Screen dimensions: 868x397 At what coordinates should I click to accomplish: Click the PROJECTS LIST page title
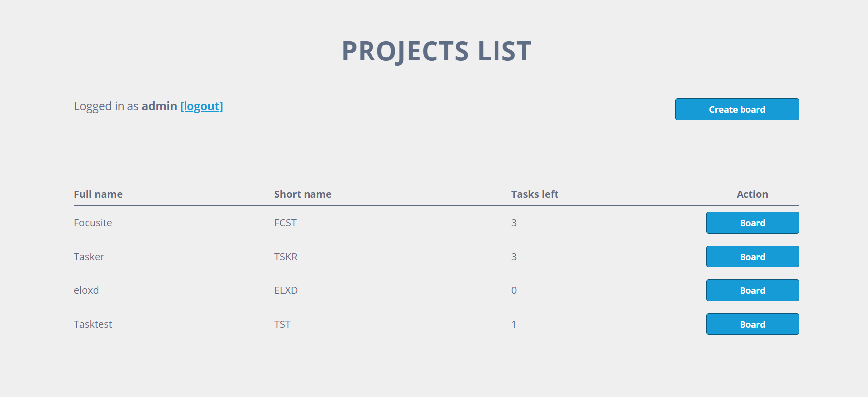(x=436, y=50)
